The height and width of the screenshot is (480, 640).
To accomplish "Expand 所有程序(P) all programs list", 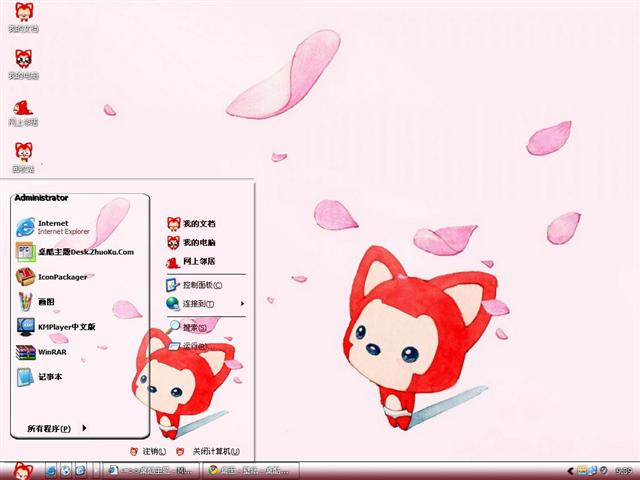I will point(57,428).
